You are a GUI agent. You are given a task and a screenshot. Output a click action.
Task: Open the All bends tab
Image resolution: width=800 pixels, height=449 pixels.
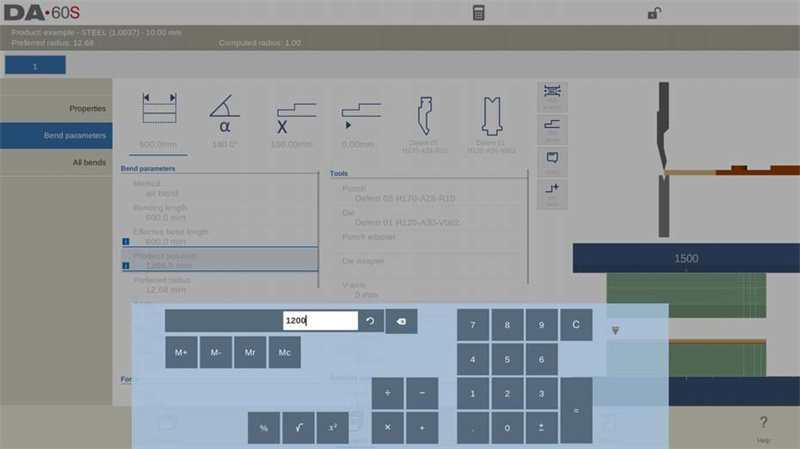point(56,162)
